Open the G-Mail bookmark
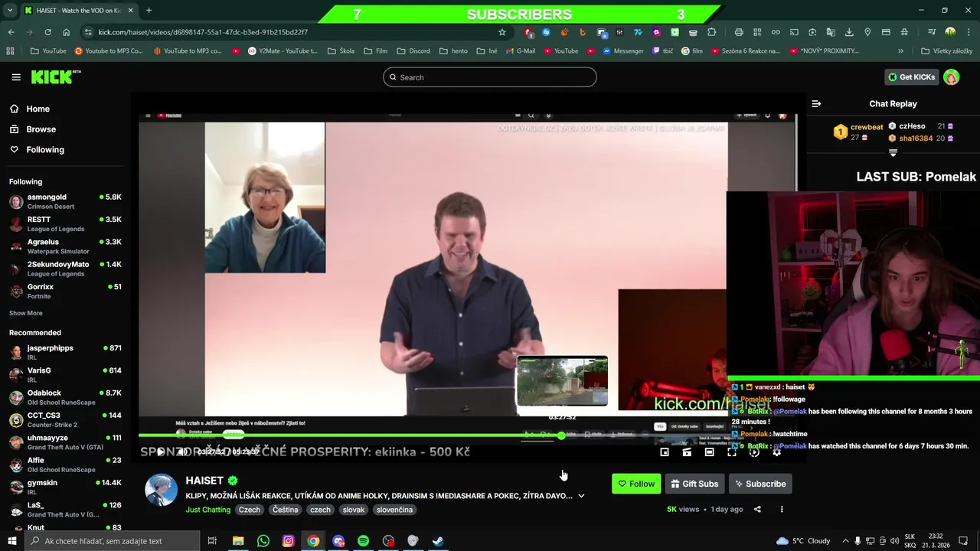Viewport: 980px width, 551px height. (x=520, y=51)
